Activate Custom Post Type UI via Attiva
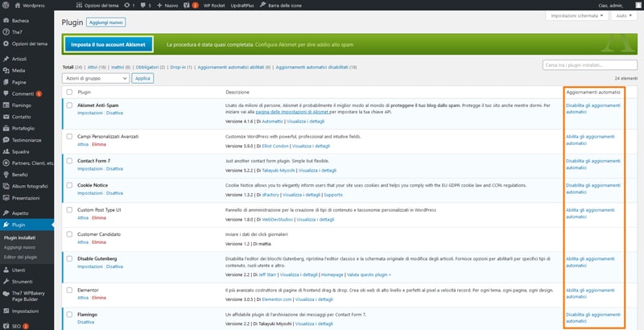The width and height of the screenshot is (644, 330). click(x=83, y=217)
